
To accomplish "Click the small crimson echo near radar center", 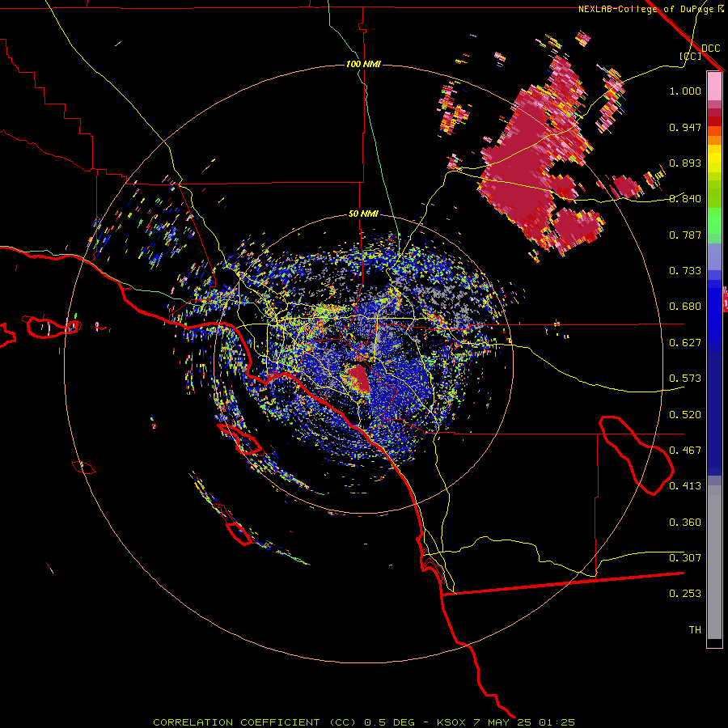I will pyautogui.click(x=359, y=377).
